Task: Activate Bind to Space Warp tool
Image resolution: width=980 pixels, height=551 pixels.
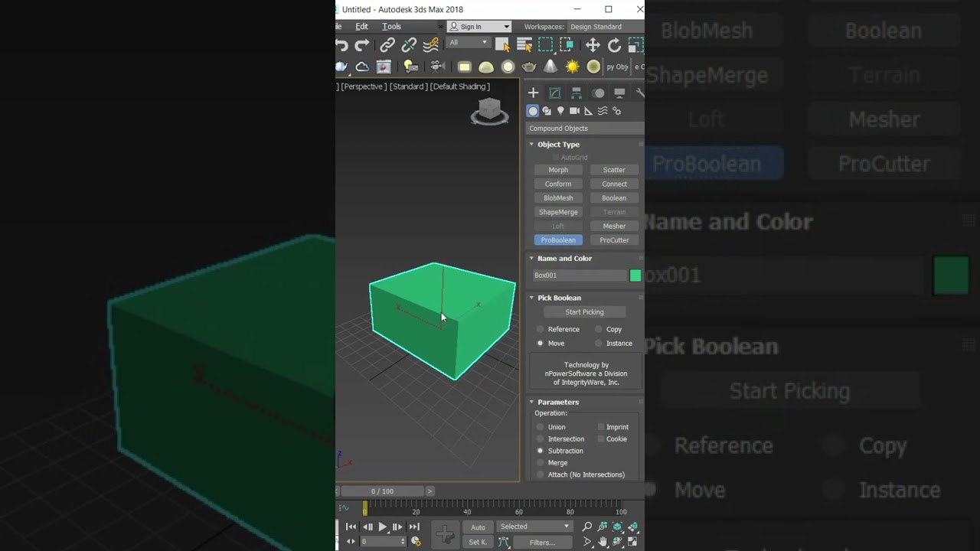Action: (431, 45)
